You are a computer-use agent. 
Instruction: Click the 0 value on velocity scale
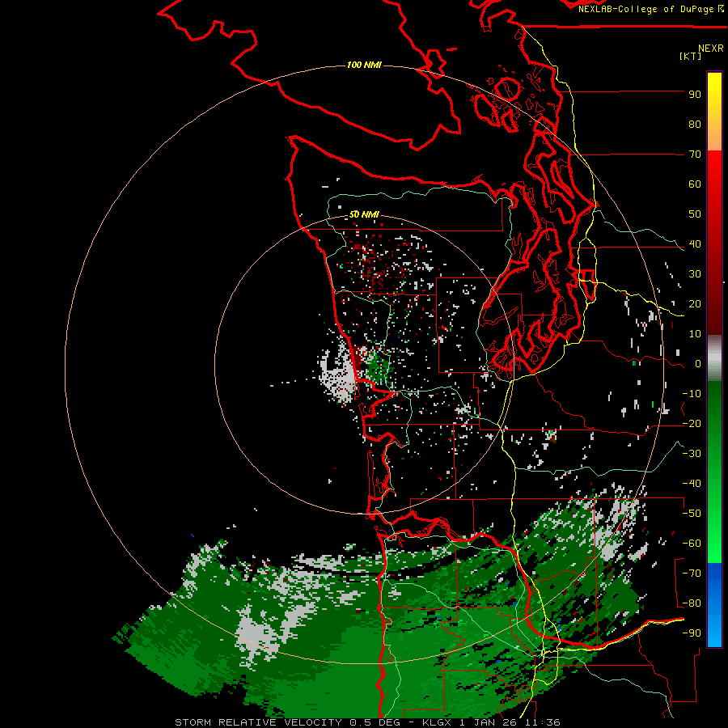[698, 364]
